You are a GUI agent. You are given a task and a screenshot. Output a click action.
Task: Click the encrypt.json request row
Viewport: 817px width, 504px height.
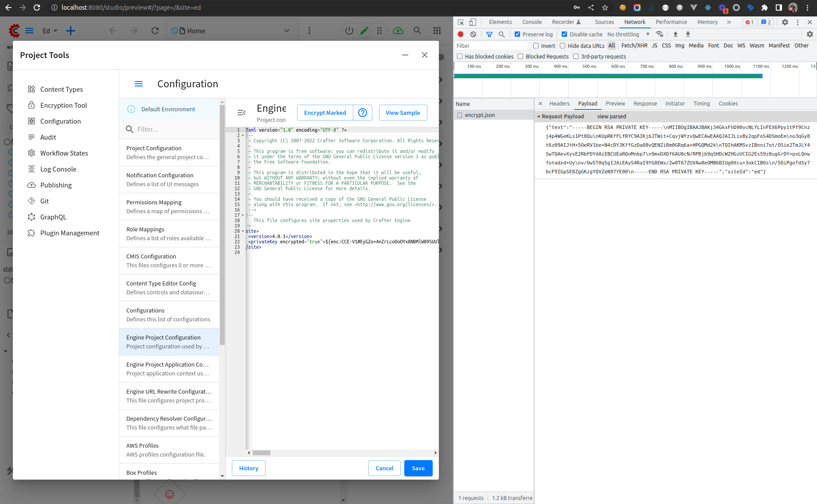(481, 115)
